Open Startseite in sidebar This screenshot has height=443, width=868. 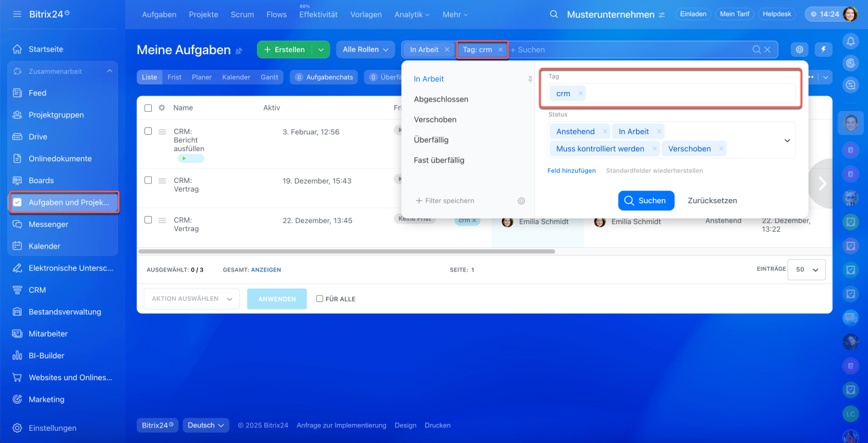coord(45,49)
